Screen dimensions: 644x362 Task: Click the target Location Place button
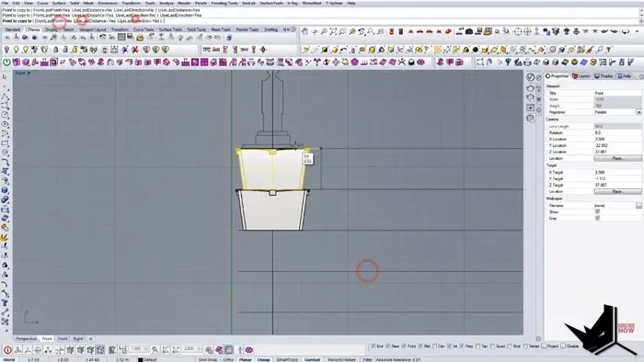(x=617, y=191)
